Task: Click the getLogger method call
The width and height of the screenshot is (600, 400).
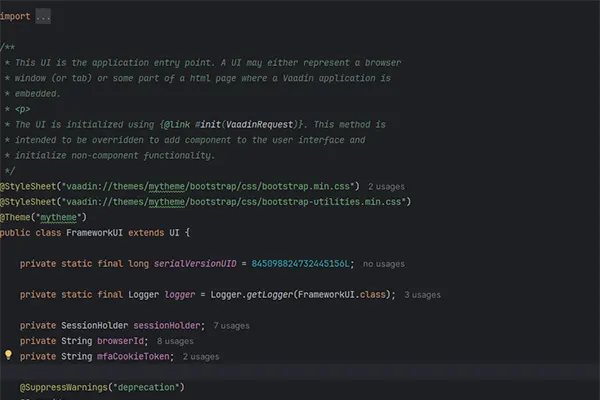Action: [269, 295]
